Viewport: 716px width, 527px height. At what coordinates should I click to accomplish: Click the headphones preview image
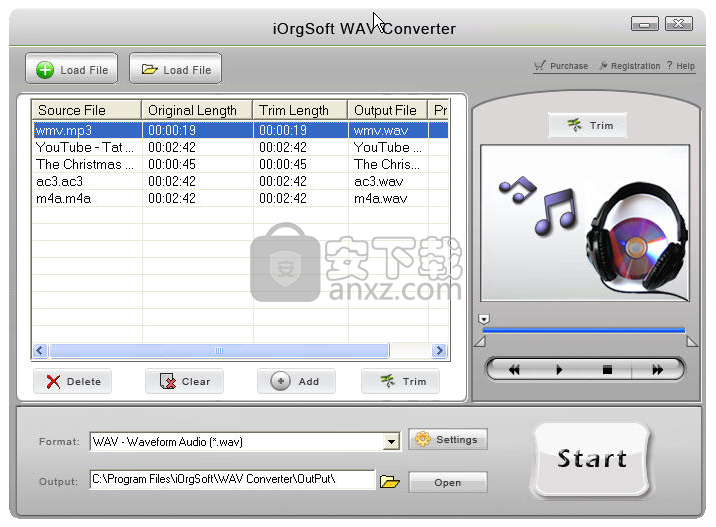tap(584, 223)
